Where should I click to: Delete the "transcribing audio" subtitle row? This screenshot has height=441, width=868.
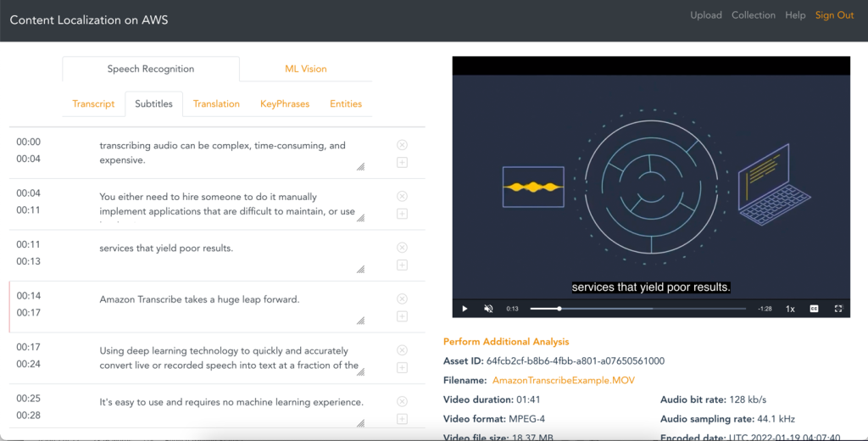tap(403, 145)
